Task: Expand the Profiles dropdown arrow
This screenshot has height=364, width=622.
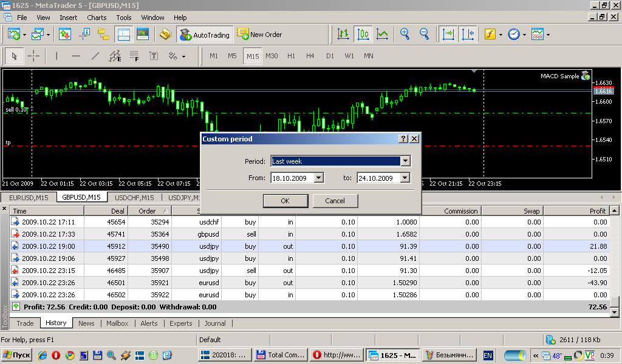Action: (48, 35)
